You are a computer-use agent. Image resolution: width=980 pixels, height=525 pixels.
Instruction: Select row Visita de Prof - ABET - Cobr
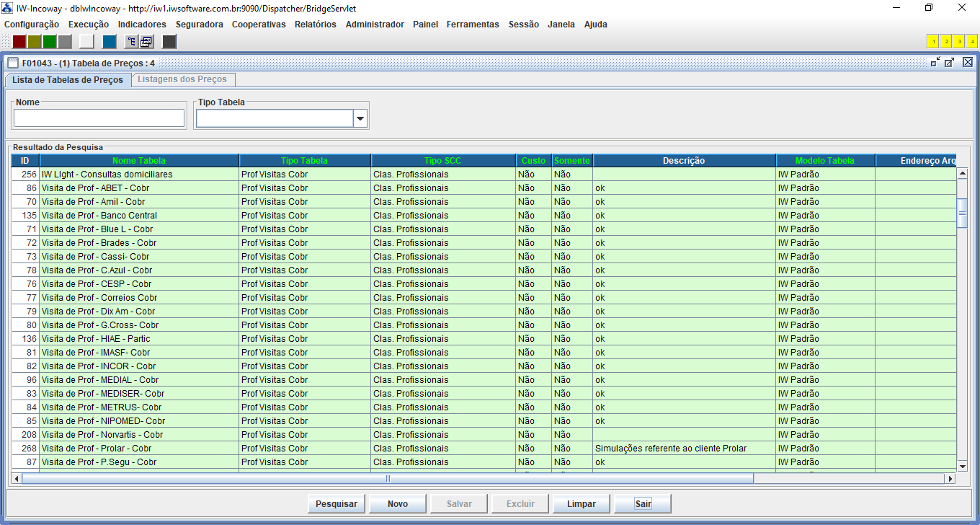484,188
